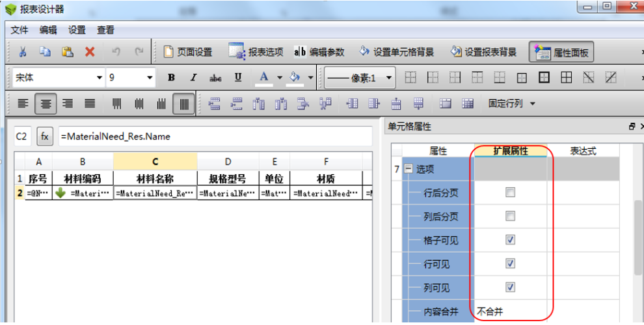Click the red X delete icon
Screen dimensions: 644x325
click(x=90, y=52)
